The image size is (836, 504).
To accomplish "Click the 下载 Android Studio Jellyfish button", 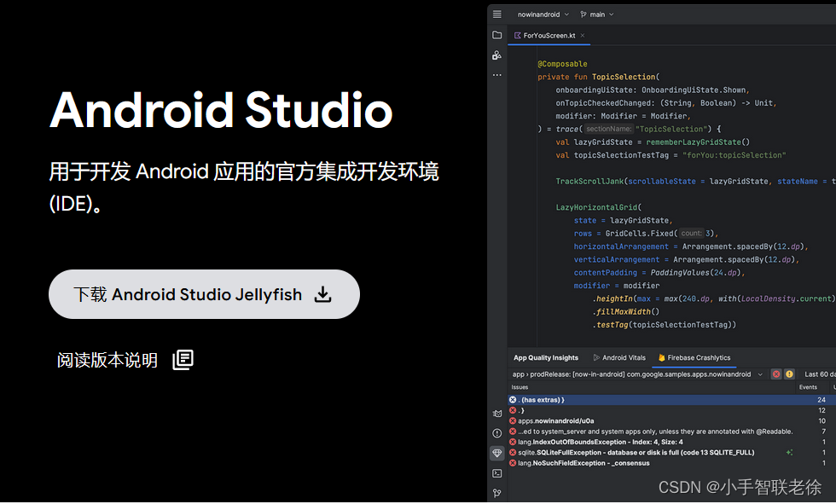I will [204, 294].
